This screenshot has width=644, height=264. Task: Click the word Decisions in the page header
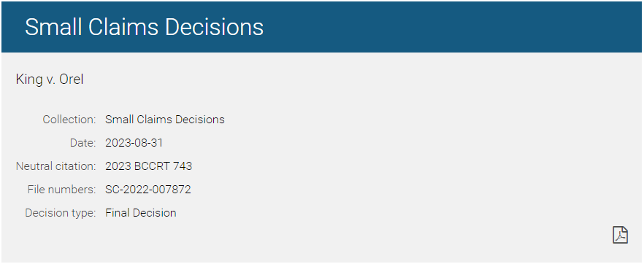[x=214, y=27]
